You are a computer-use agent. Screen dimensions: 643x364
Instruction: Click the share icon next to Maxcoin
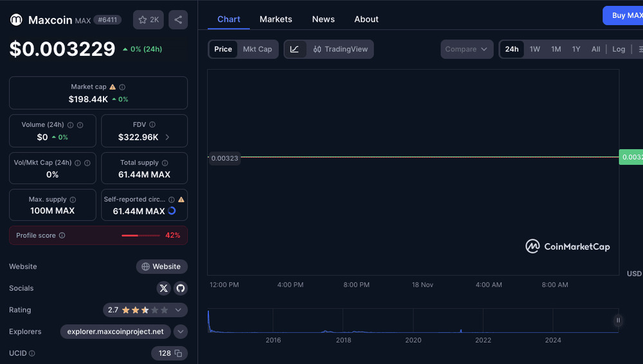(x=178, y=20)
